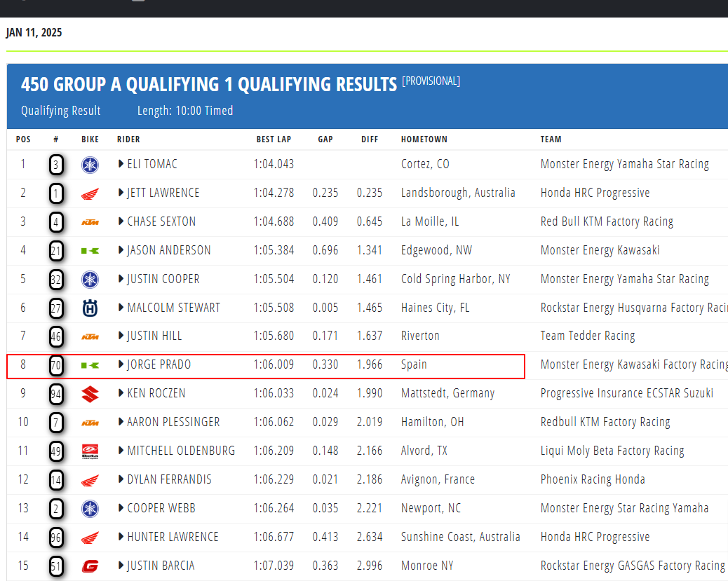This screenshot has width=728, height=581.
Task: Open Justin Cooper rider name
Action: [163, 279]
